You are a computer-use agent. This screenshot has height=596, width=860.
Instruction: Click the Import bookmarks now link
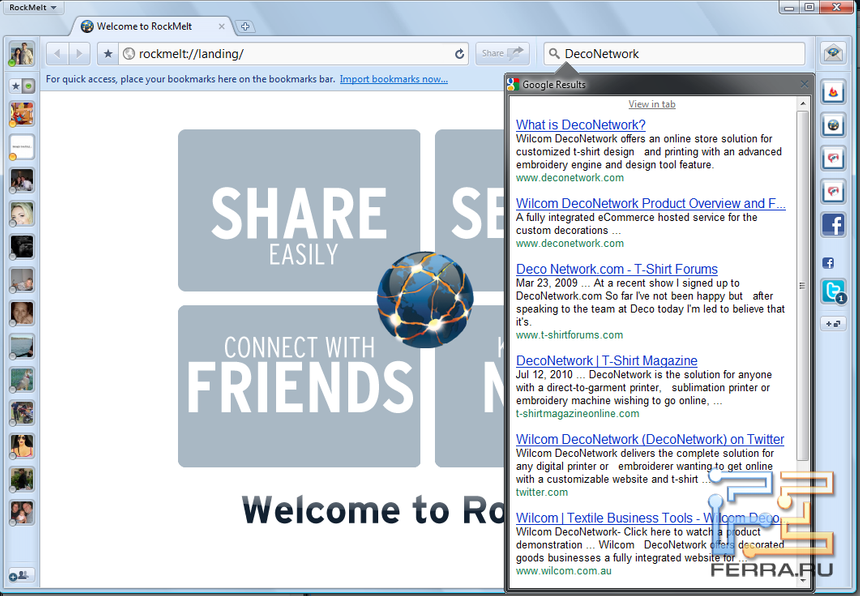[x=393, y=79]
